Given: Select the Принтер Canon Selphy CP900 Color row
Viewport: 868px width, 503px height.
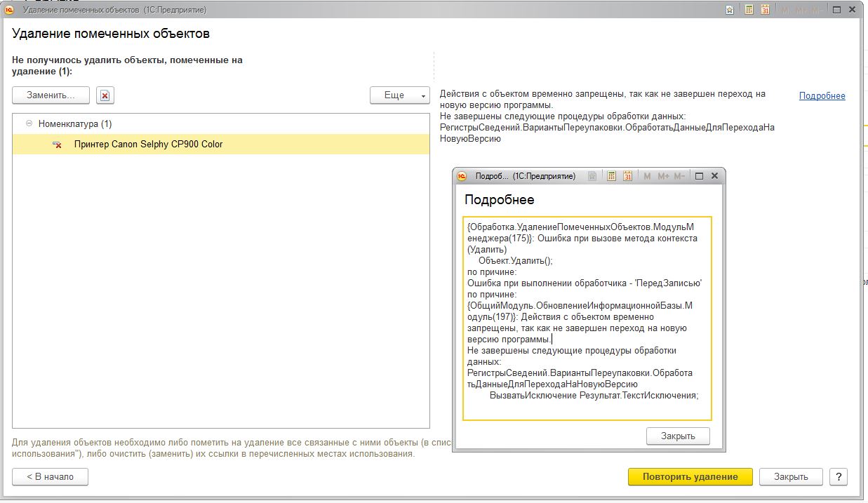Looking at the screenshot, I should 148,145.
